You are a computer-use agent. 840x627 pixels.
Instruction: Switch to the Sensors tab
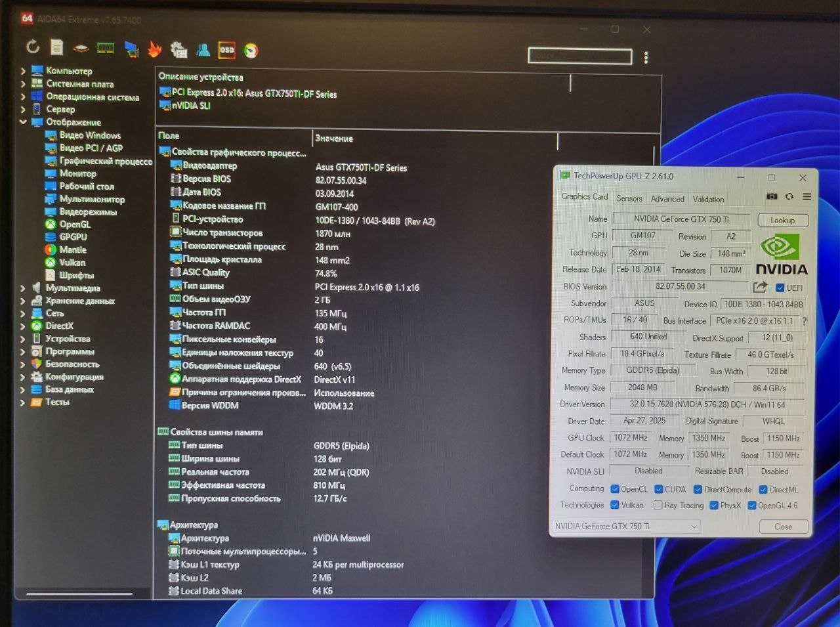click(629, 198)
